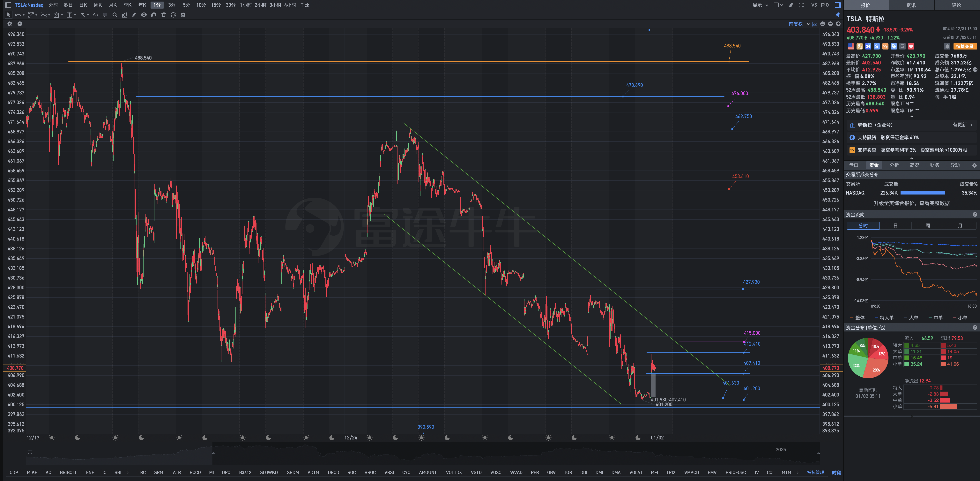This screenshot has width=980, height=481.
Task: Expand the wave count tool dropdown
Action: 49,15
